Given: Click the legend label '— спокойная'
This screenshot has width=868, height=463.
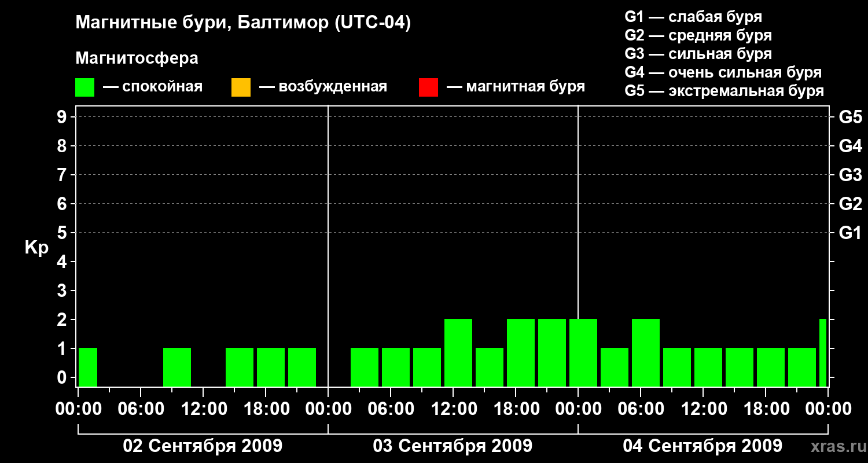Looking at the screenshot, I should [153, 87].
